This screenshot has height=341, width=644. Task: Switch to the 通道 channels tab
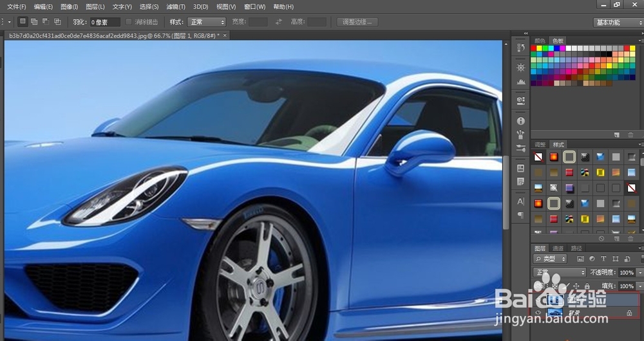point(558,248)
